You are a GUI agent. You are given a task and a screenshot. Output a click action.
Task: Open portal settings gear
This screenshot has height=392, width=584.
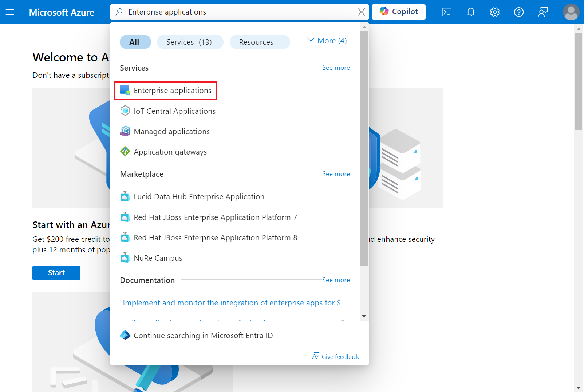tap(494, 12)
